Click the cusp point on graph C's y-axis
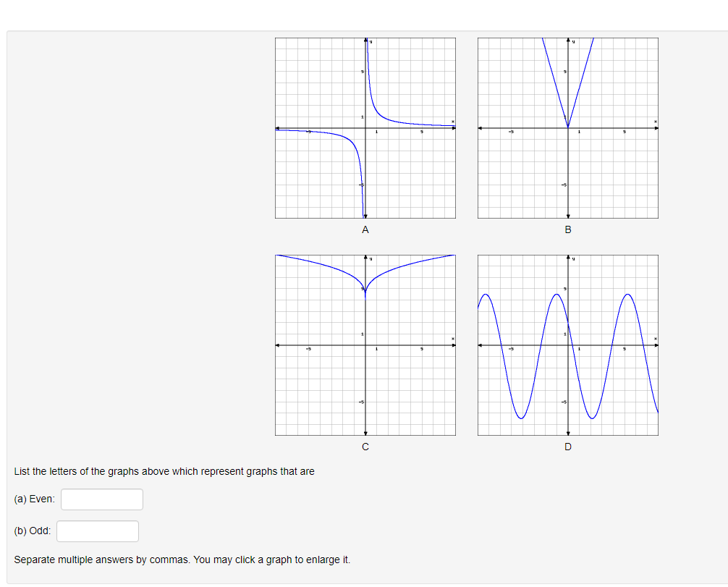The height and width of the screenshot is (587, 728). pos(365,292)
